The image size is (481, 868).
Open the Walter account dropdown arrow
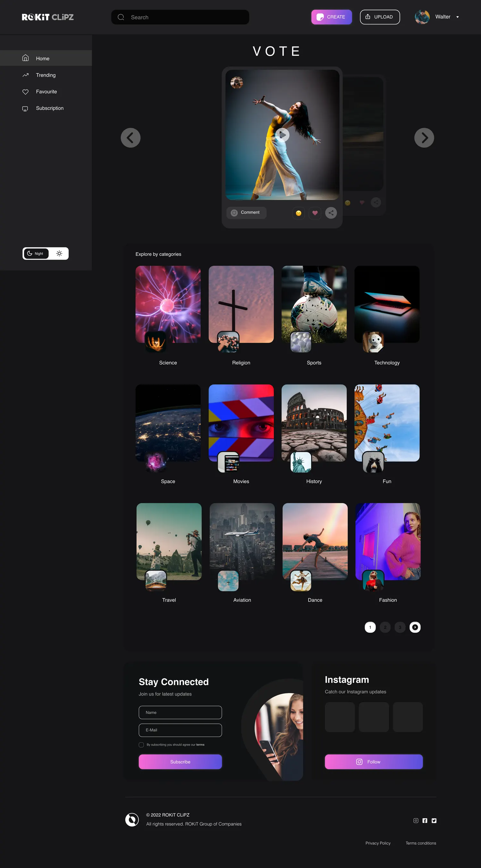[x=457, y=17]
